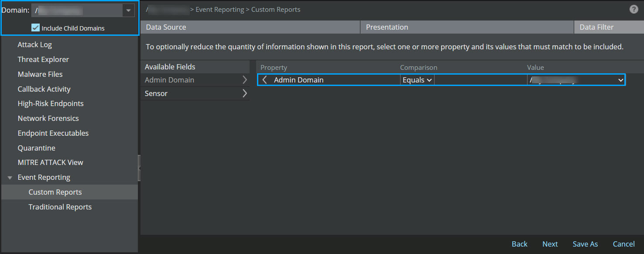Click the Value column header
The height and width of the screenshot is (254, 644).
536,67
